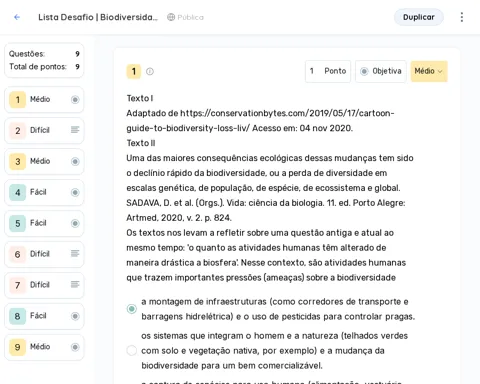
Task: Click the info icon beside question 1
Action: [x=150, y=71]
